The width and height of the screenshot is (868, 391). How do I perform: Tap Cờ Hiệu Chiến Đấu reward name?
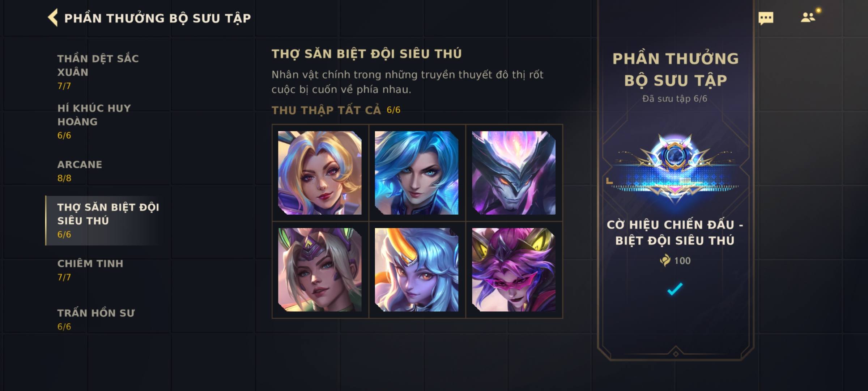[x=675, y=232]
